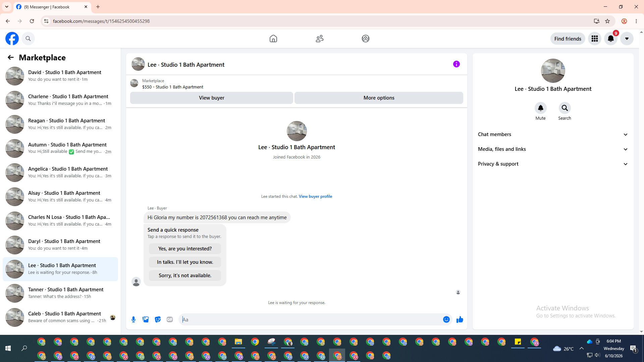Send quick response 'Sorry, it's not available.'

185,276
